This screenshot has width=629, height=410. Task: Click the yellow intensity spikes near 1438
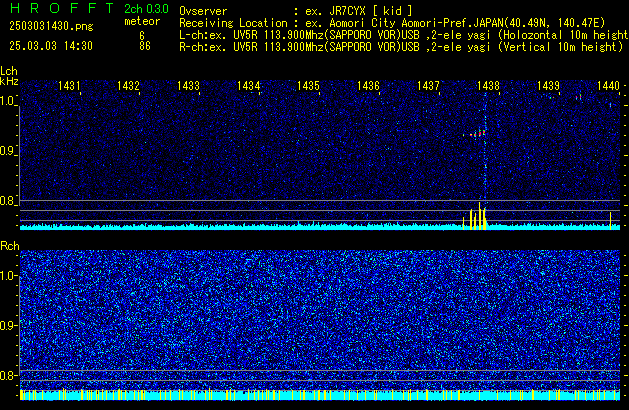(474, 216)
